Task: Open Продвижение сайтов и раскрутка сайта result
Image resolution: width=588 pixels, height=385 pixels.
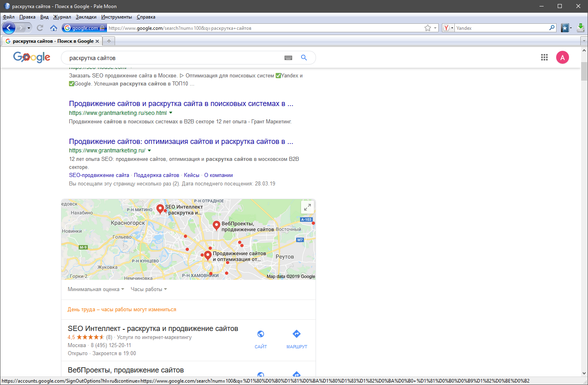Action: pyautogui.click(x=181, y=104)
